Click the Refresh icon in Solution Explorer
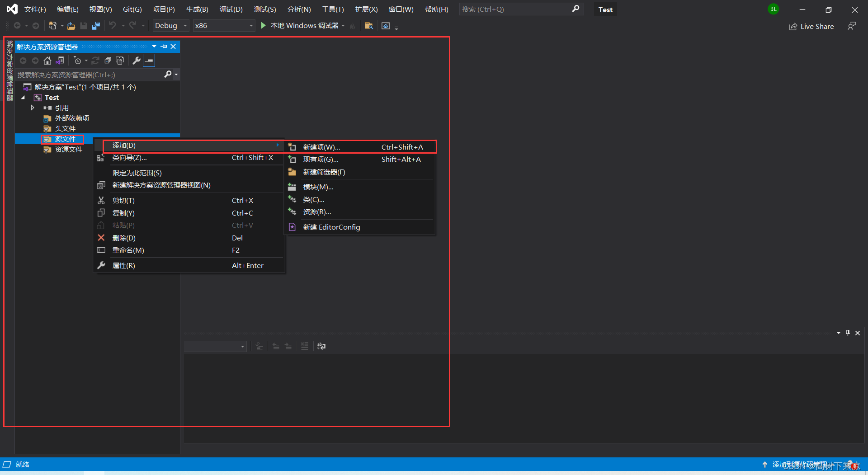The image size is (868, 475). click(x=95, y=60)
